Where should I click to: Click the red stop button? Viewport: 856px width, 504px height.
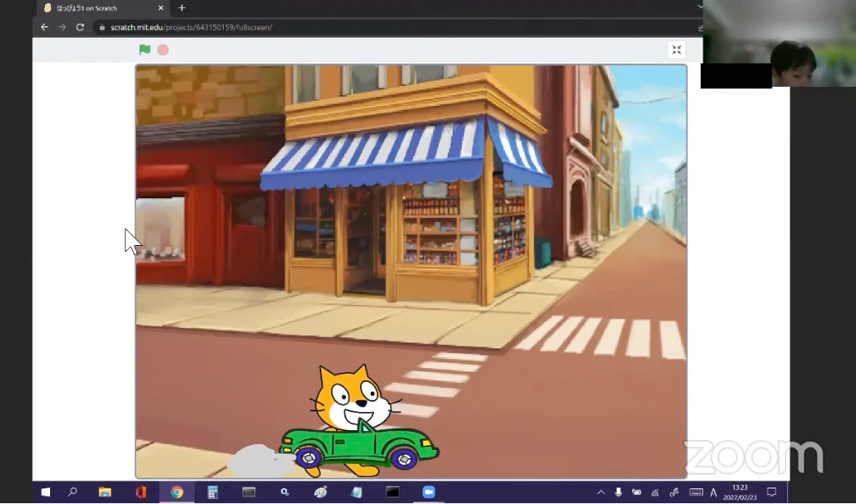click(x=162, y=50)
